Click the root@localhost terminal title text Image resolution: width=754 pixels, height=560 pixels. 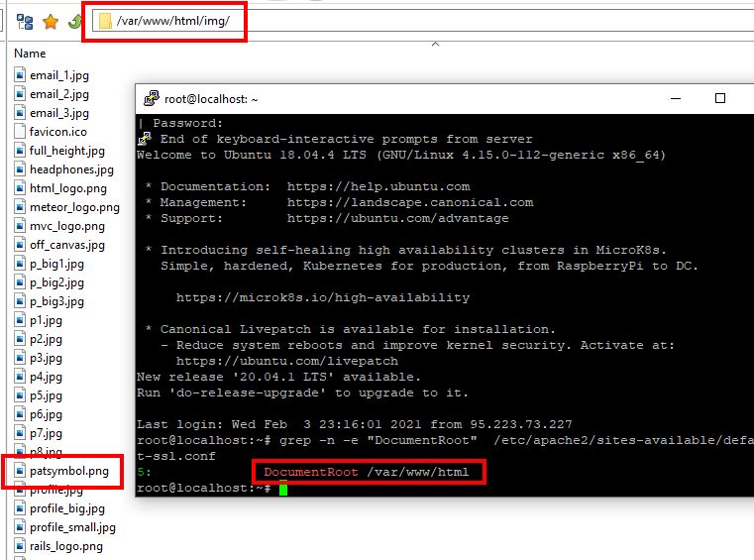tap(211, 99)
